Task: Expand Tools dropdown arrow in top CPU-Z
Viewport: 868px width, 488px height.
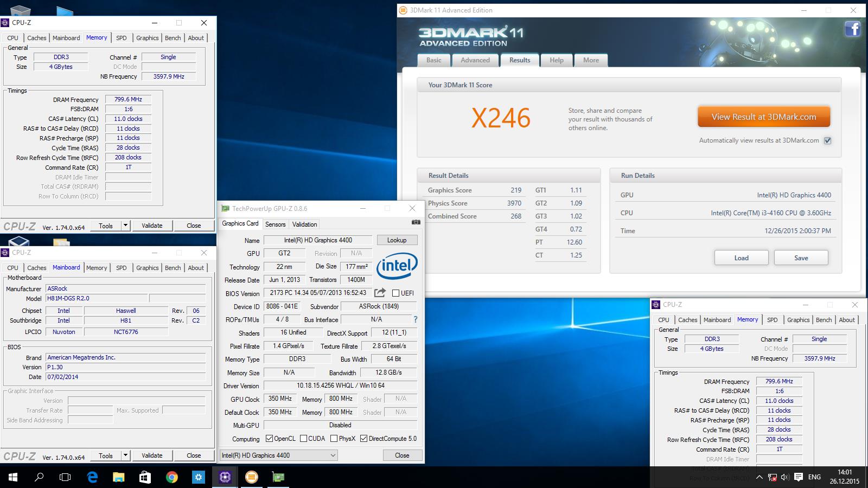Action: click(x=125, y=226)
